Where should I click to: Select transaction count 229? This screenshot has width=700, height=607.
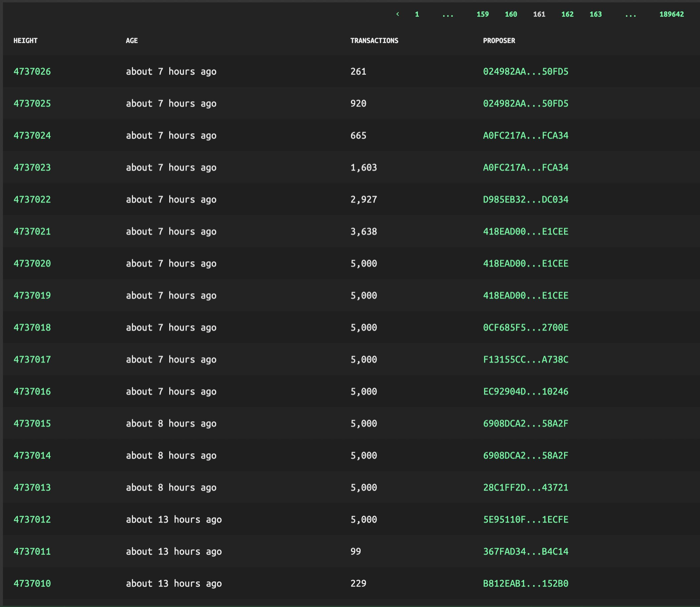click(x=358, y=584)
